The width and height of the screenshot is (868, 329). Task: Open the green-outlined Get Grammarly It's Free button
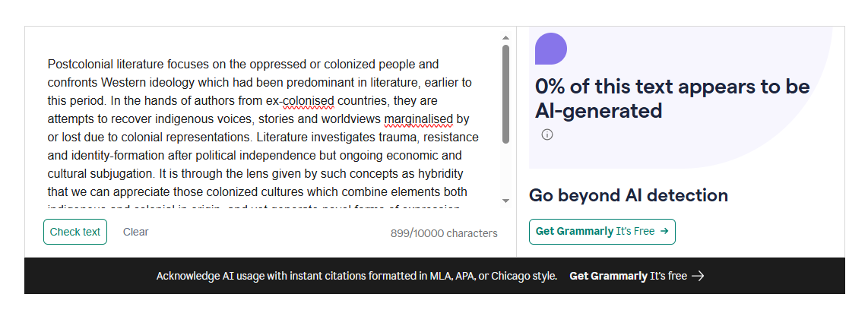(601, 231)
